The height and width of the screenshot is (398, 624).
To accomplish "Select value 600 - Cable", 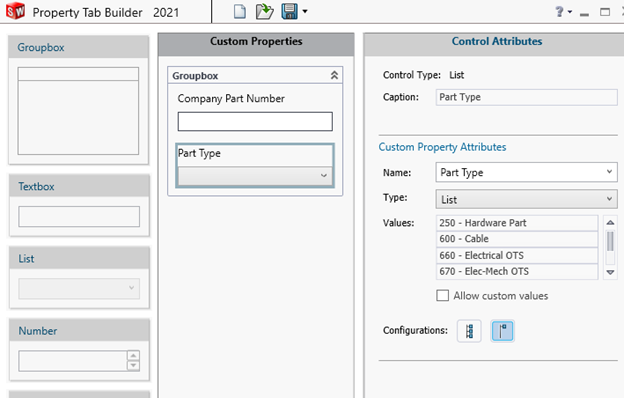I will pyautogui.click(x=517, y=239).
